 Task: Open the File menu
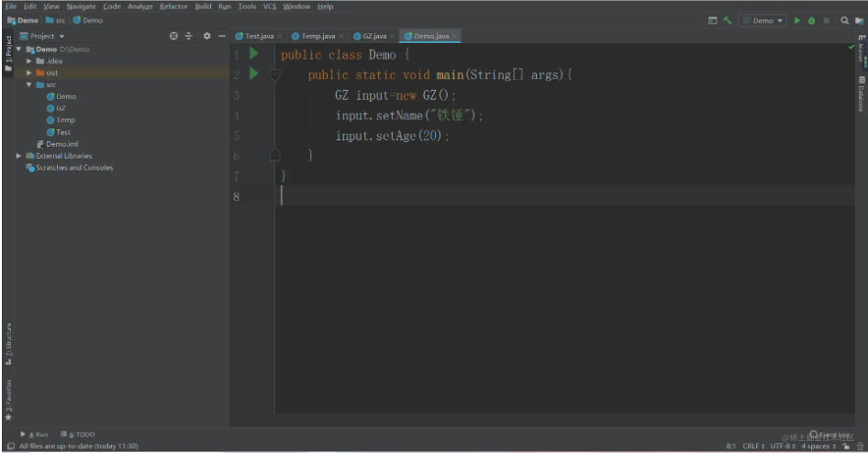11,6
